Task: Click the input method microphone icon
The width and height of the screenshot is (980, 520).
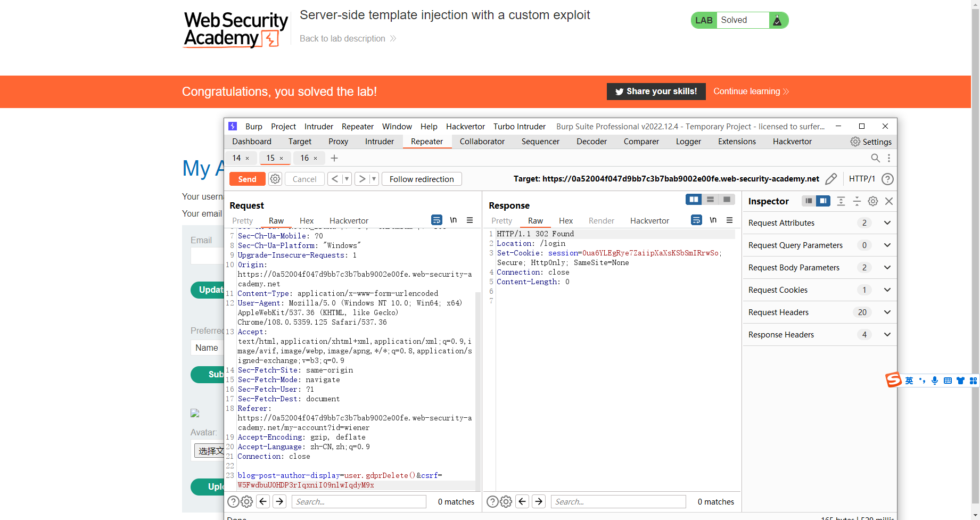Action: (x=935, y=381)
